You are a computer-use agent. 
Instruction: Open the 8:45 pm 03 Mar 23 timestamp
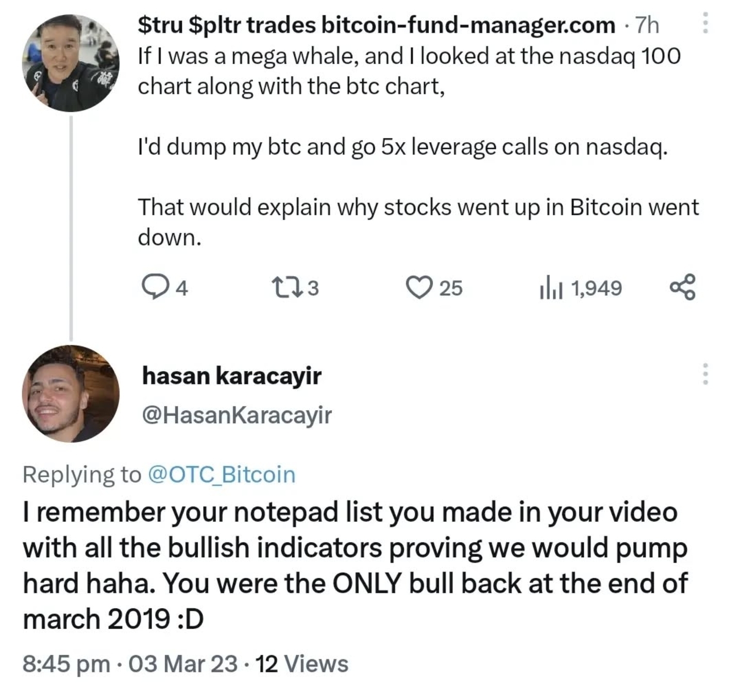(129, 664)
